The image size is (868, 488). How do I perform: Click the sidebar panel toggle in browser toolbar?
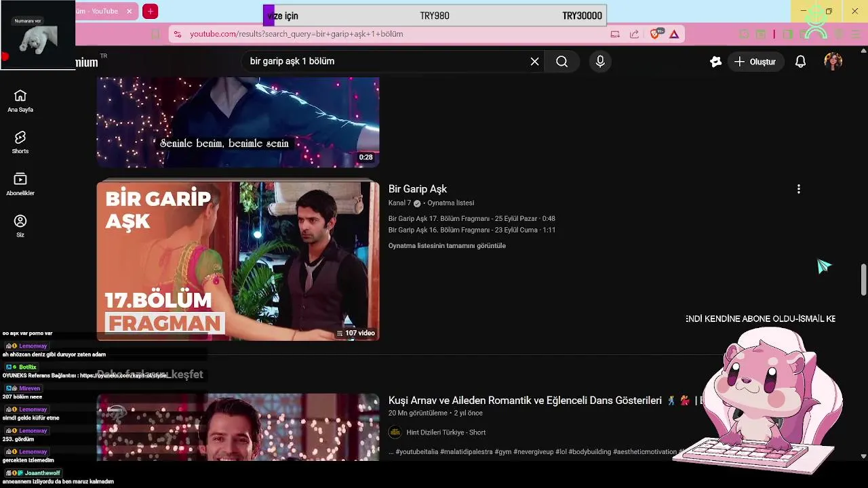(x=787, y=34)
